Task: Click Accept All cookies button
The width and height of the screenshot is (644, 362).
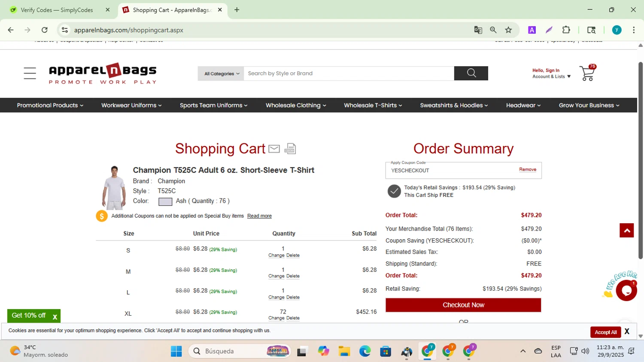Action: tap(605, 332)
